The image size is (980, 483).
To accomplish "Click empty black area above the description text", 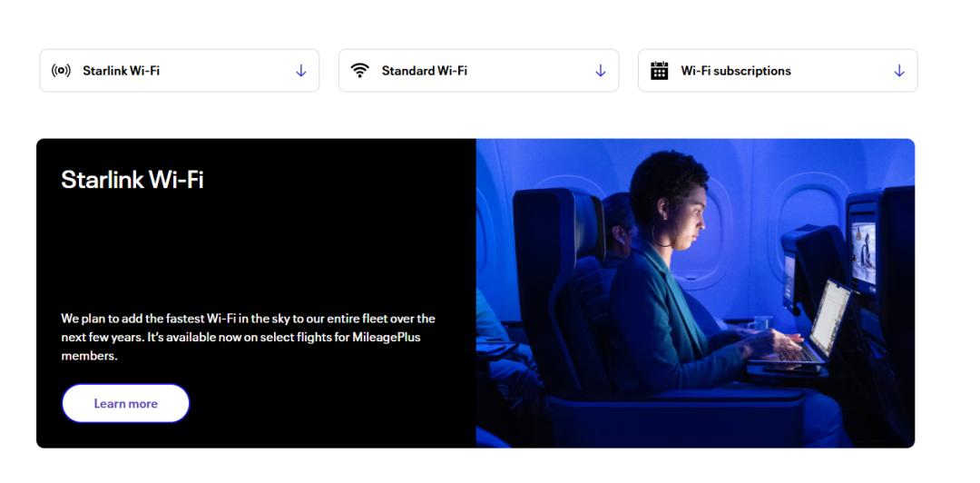I will click(254, 254).
